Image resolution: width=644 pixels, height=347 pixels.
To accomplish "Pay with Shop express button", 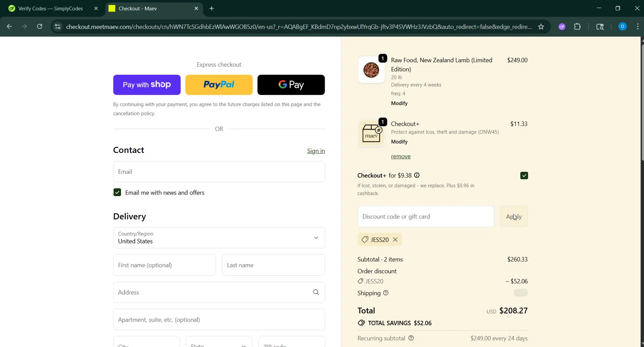I will [147, 85].
